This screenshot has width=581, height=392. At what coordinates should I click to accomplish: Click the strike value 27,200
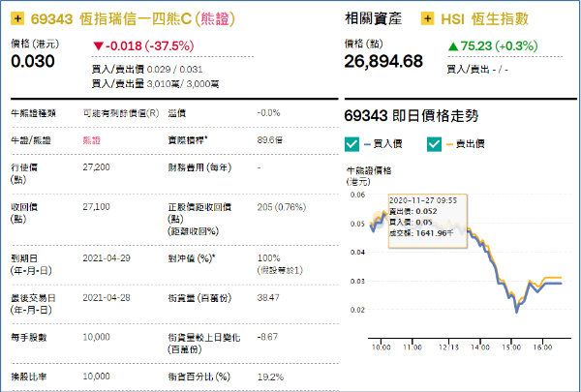96,167
